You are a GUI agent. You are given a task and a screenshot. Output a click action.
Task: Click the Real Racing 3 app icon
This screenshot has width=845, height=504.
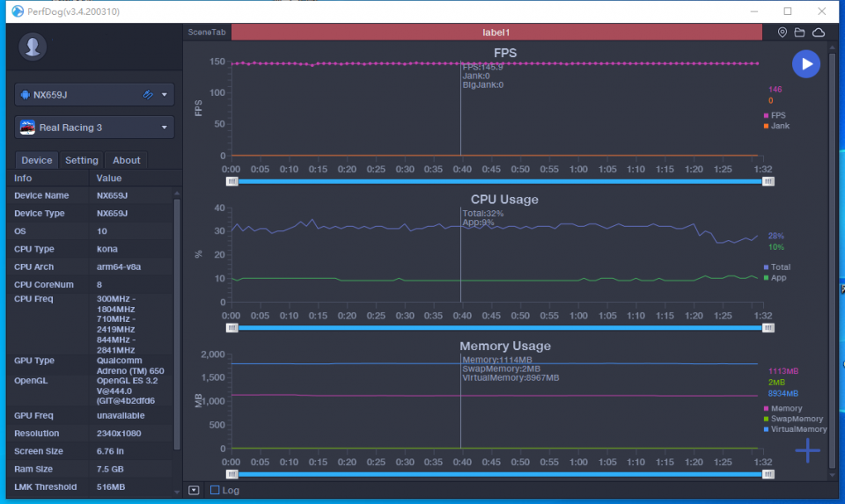pyautogui.click(x=27, y=128)
